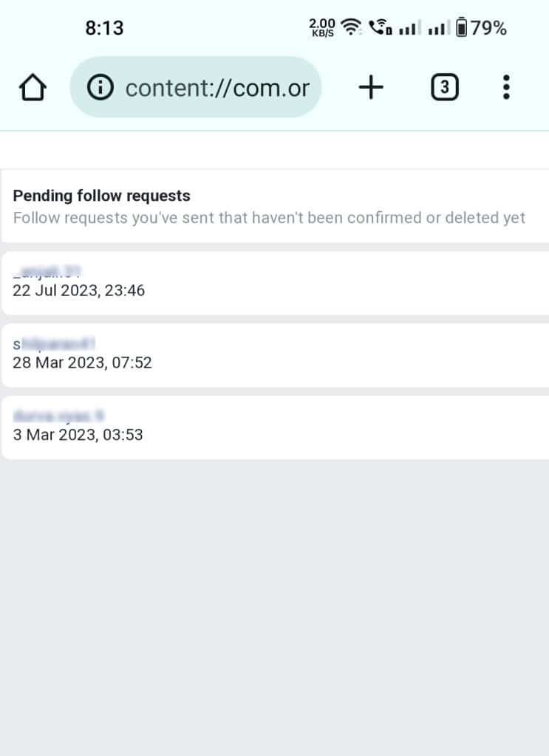
Task: Open the browser three-dot overflow menu
Action: click(506, 86)
